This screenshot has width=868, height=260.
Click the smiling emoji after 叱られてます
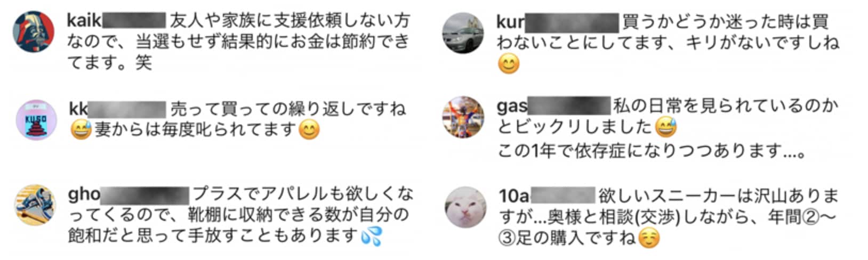pos(309,129)
